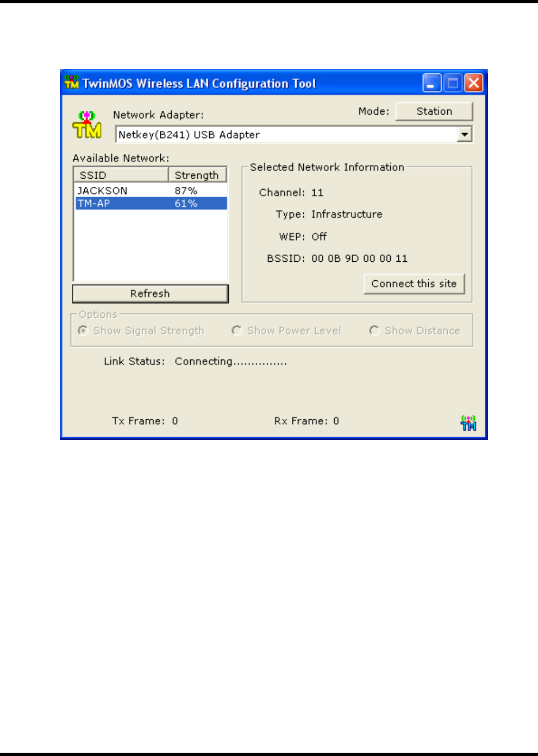This screenshot has height=756, width=538.
Task: Select Show Power Level radio option
Action: tap(286, 331)
